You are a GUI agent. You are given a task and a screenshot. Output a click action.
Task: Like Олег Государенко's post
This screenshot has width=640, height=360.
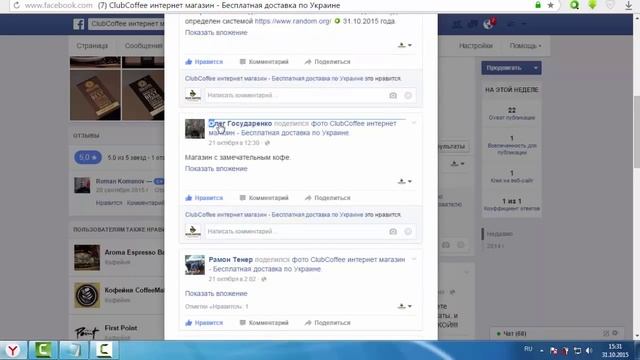pyautogui.click(x=204, y=198)
